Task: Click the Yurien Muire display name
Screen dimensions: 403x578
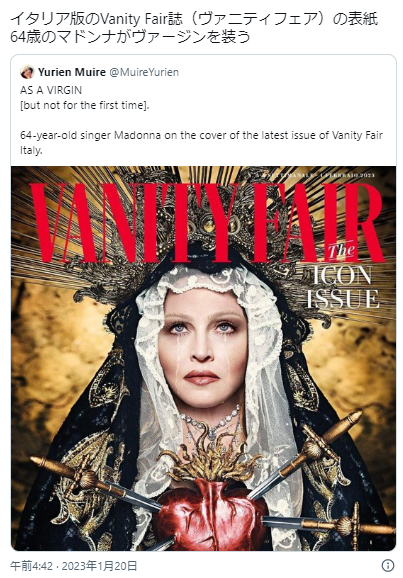Action: click(72, 72)
